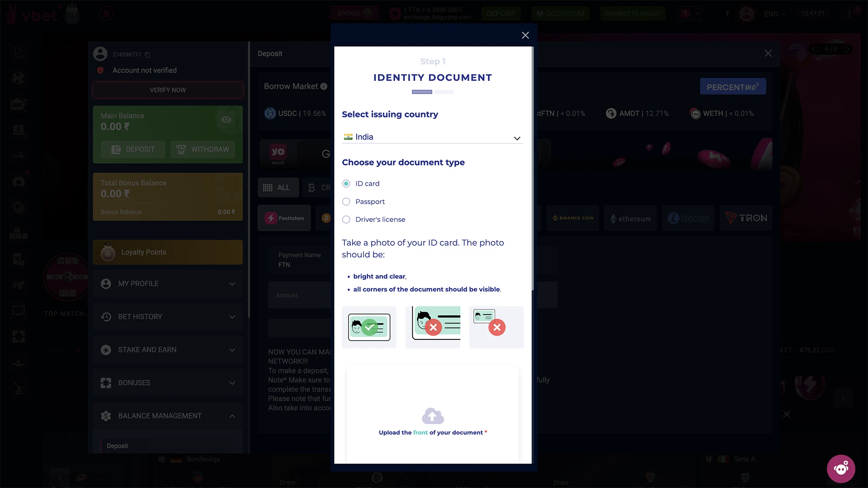Image resolution: width=868 pixels, height=488 pixels.
Task: Click the upload front of document area
Action: (x=432, y=416)
